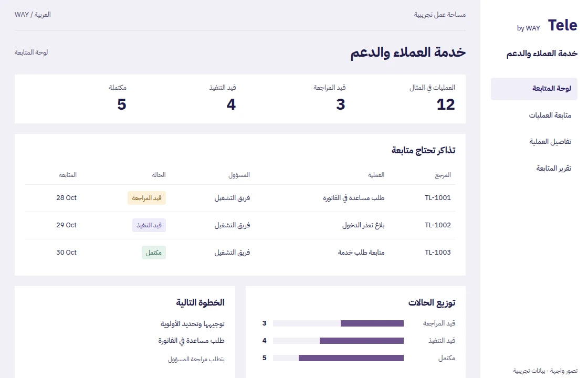Click the مكتمل distribution bar
The width and height of the screenshot is (588, 378).
(x=338, y=358)
